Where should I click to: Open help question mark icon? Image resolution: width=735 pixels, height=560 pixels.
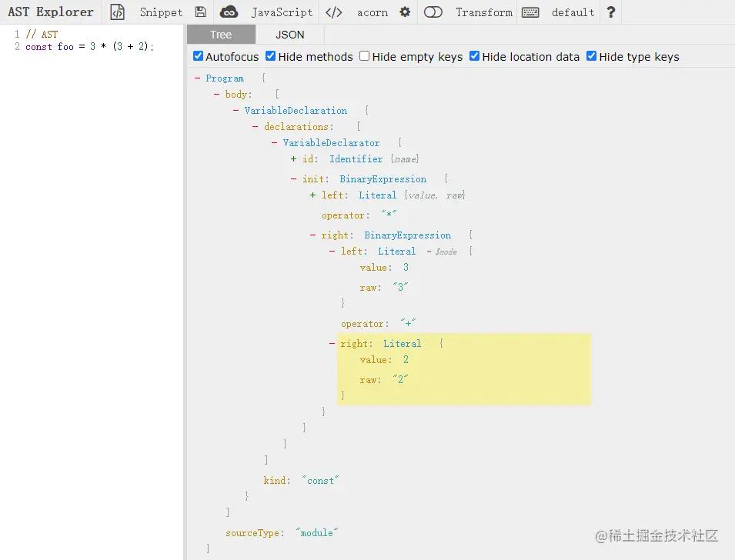tap(611, 12)
